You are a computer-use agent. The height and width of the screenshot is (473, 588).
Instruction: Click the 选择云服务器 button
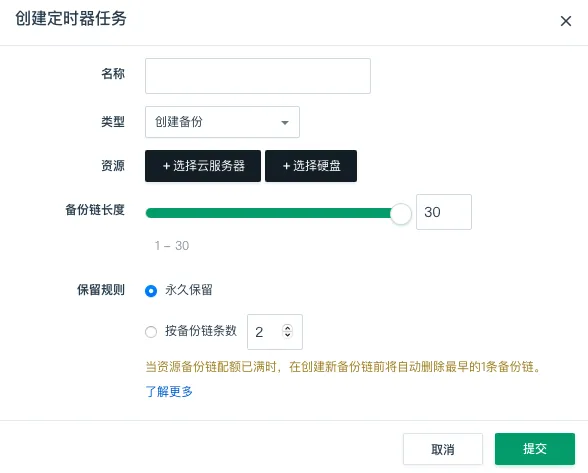coord(203,166)
